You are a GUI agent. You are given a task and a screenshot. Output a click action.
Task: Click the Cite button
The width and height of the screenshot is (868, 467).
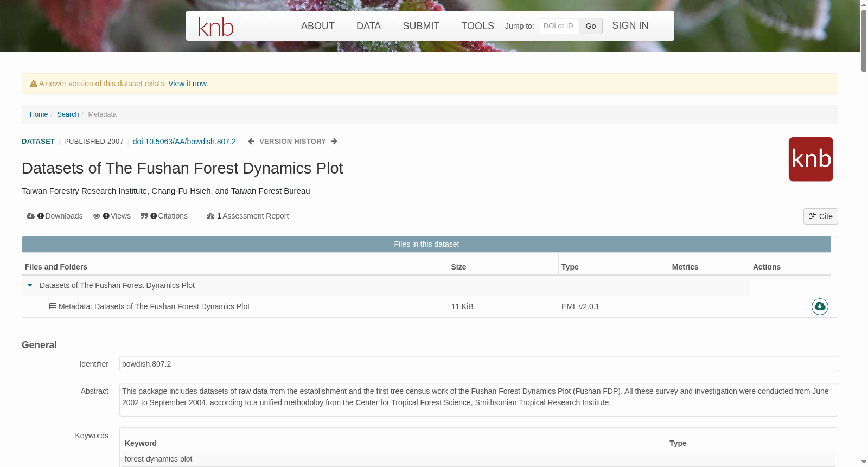point(821,216)
